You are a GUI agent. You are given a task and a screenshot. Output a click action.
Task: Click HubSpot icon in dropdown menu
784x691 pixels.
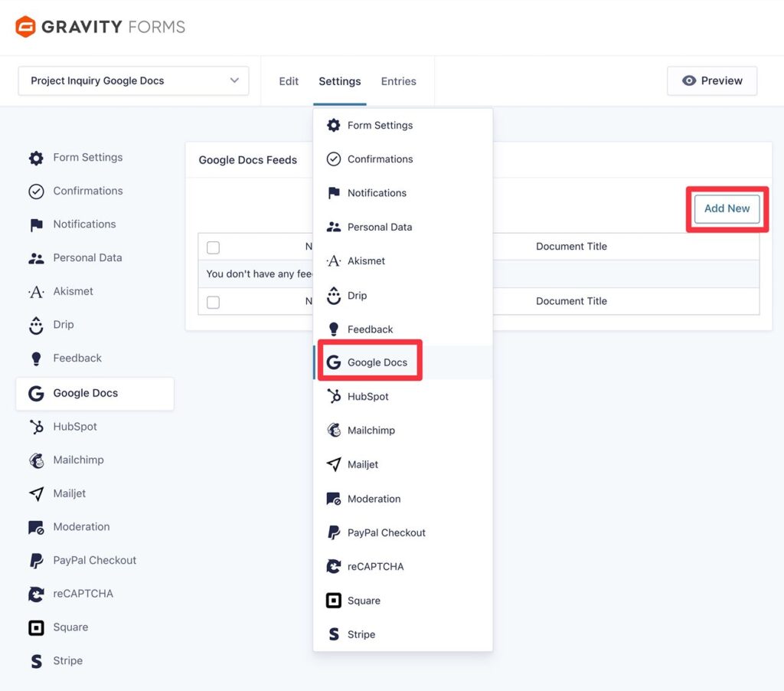coord(334,396)
